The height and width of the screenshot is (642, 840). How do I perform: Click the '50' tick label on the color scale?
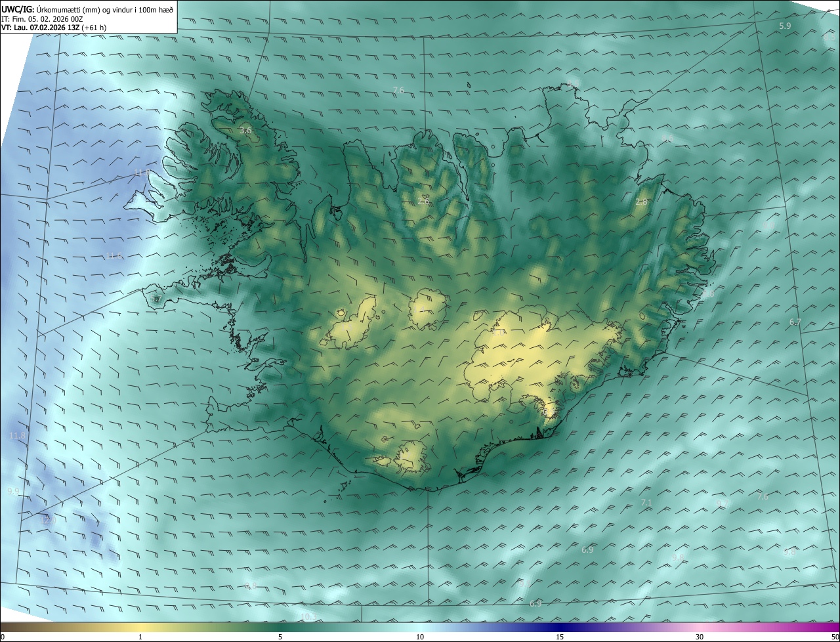click(x=835, y=637)
